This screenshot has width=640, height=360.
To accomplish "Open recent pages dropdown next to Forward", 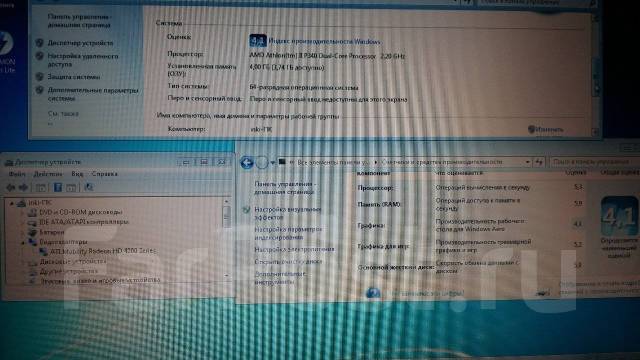I will pyautogui.click(x=273, y=163).
